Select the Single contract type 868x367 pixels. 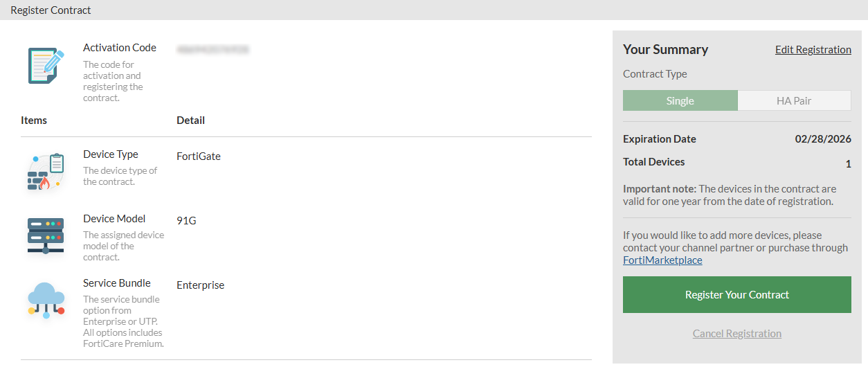pyautogui.click(x=680, y=101)
